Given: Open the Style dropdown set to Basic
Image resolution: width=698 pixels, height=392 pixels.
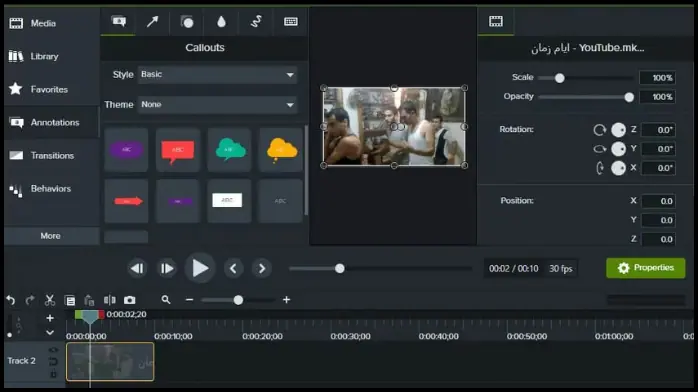Looking at the screenshot, I should pyautogui.click(x=217, y=75).
